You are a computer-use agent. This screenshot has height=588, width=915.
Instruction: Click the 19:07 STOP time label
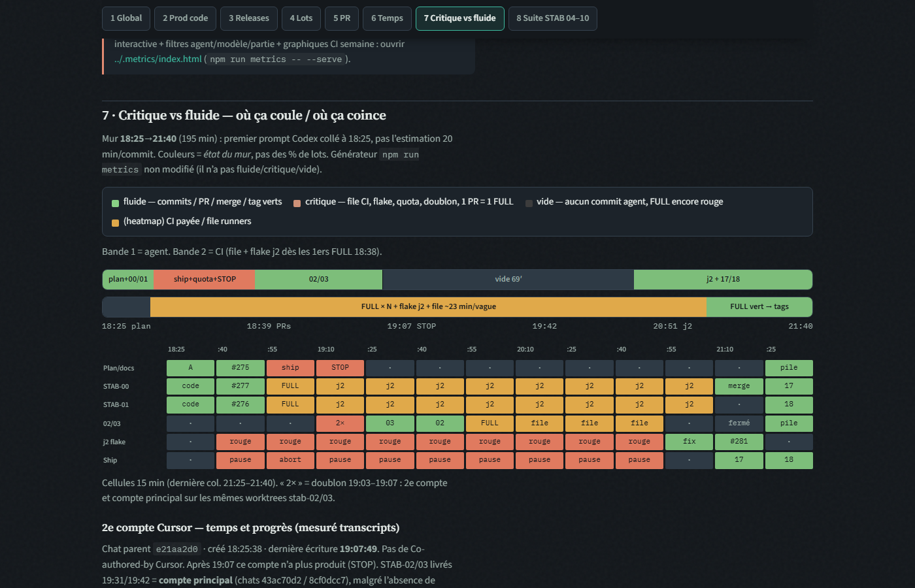411,326
